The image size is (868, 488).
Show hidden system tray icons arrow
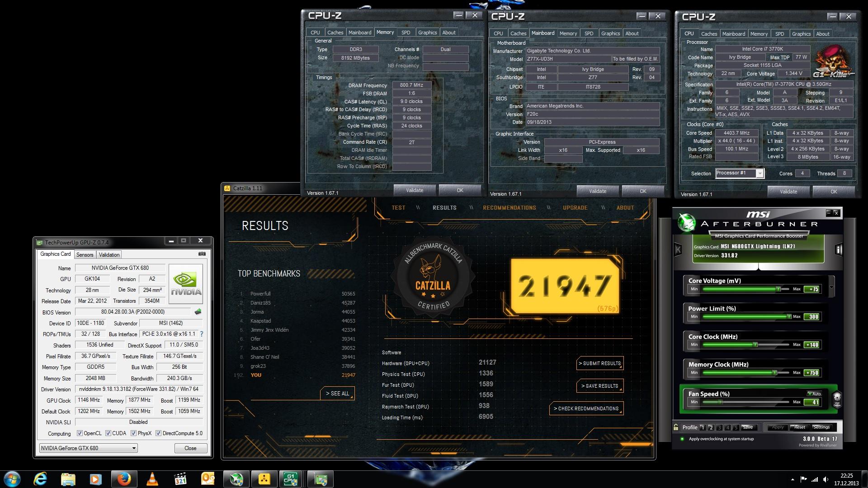tap(793, 479)
